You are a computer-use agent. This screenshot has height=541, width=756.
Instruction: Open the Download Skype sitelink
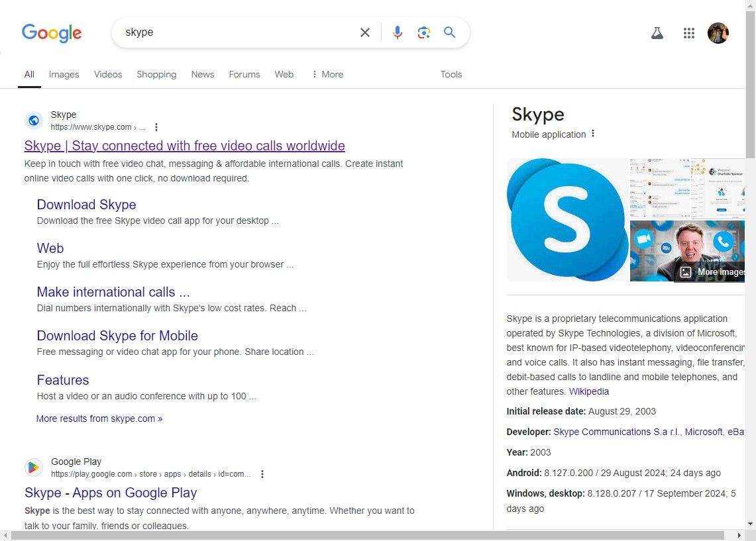86,205
